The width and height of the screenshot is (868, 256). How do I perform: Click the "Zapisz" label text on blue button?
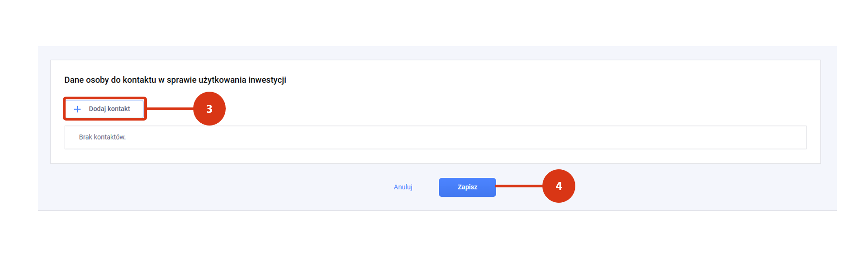click(x=467, y=187)
